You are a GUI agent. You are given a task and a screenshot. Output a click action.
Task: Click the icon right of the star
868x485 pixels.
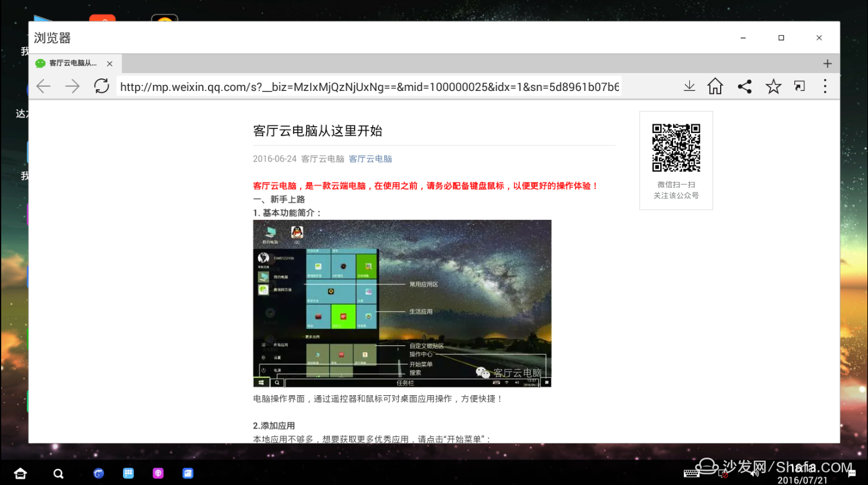click(x=800, y=86)
